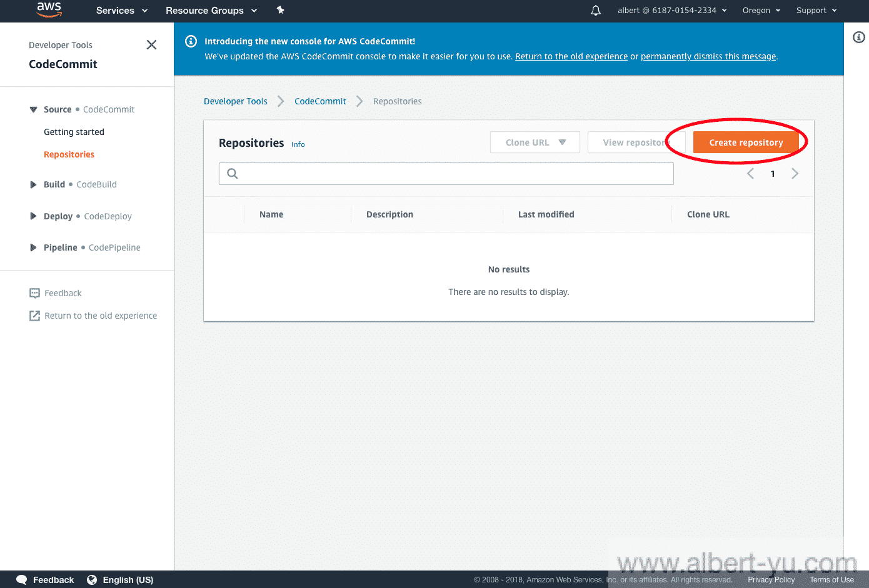Click the Create repository button

[746, 142]
